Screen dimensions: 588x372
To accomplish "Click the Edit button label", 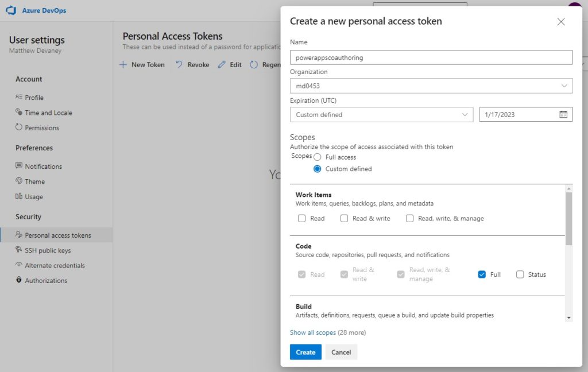I will coord(235,64).
